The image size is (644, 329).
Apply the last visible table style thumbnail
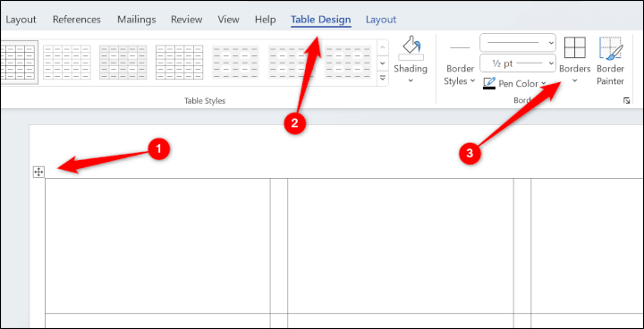pyautogui.click(x=348, y=62)
